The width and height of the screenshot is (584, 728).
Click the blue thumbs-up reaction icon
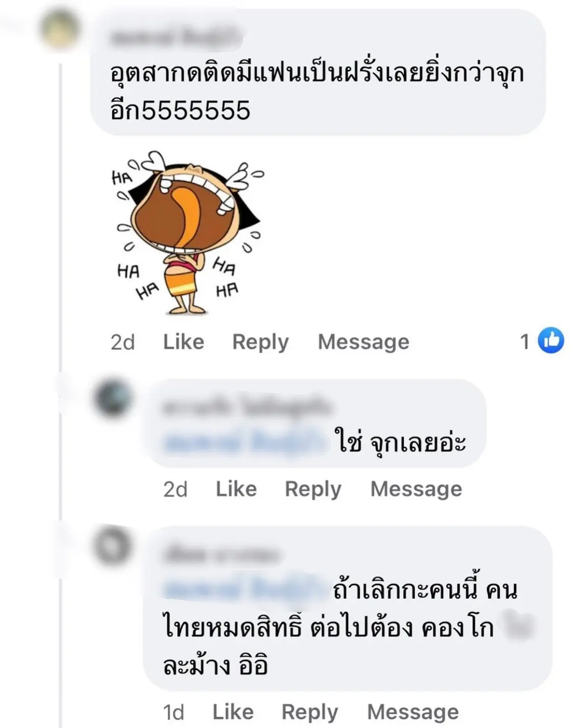(x=551, y=341)
